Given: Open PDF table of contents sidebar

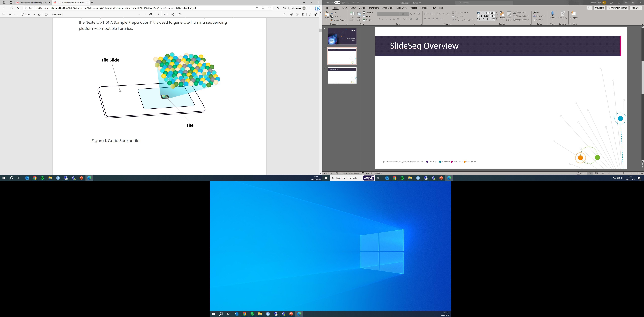Looking at the screenshot, I should point(4,14).
